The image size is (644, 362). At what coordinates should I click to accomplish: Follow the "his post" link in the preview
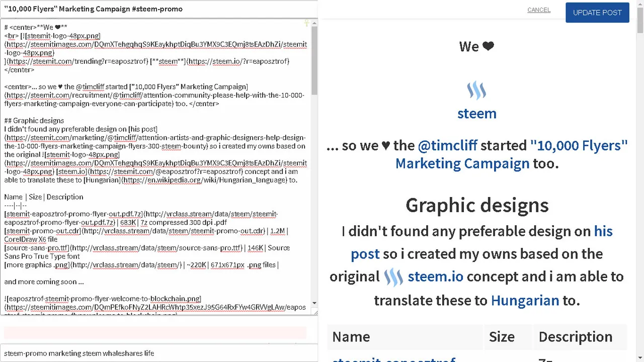[x=481, y=242]
